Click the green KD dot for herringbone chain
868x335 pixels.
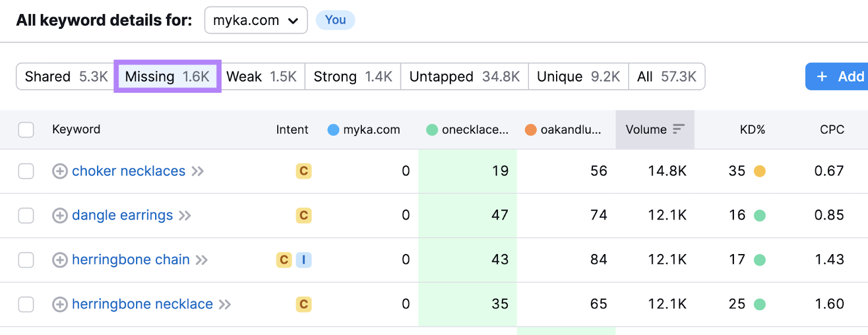(x=759, y=260)
